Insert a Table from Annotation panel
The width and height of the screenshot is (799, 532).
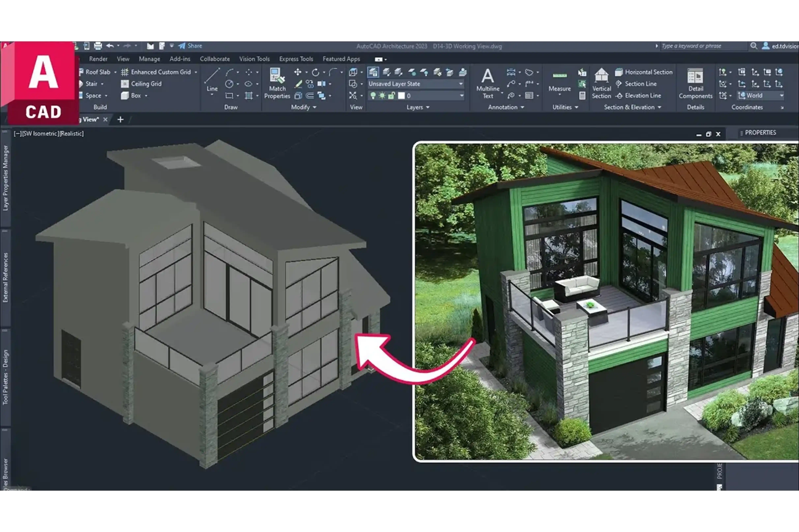[x=529, y=96]
